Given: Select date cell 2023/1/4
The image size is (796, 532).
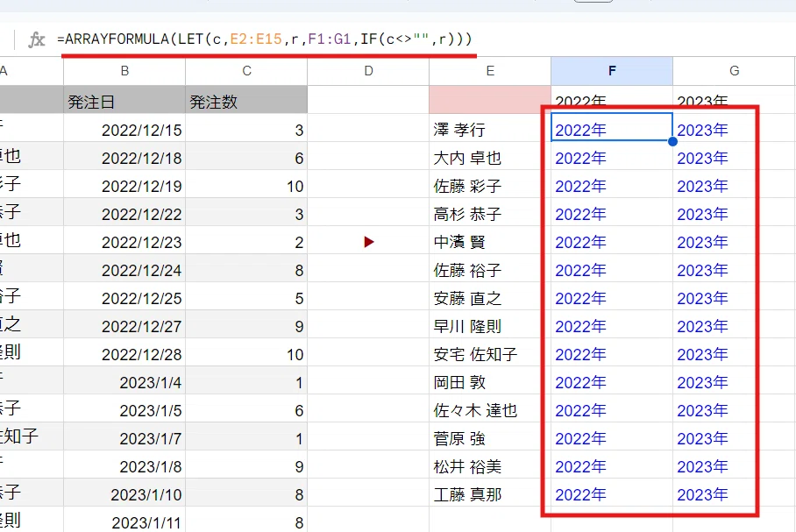Looking at the screenshot, I should (x=124, y=380).
